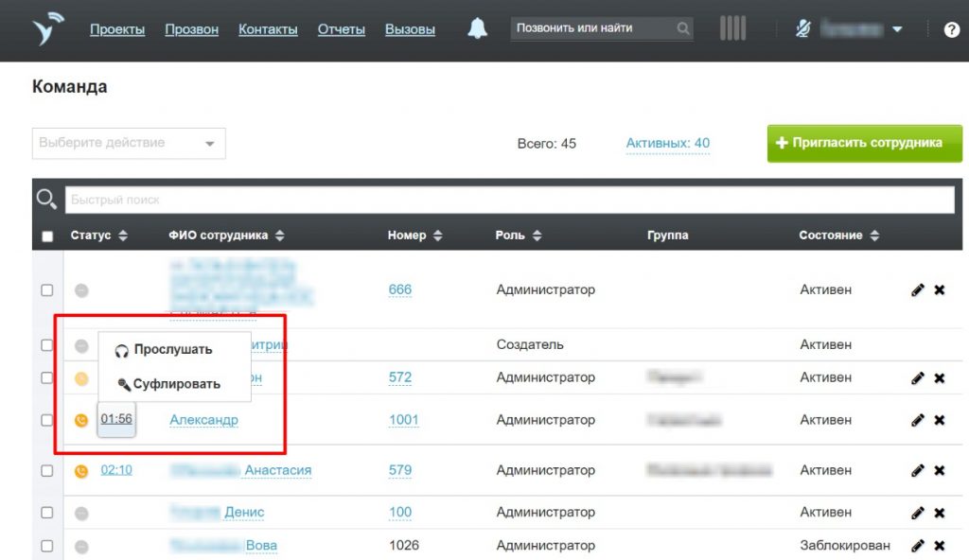Click edit pencil for employee number 666
This screenshot has width=969, height=560.
[917, 290]
